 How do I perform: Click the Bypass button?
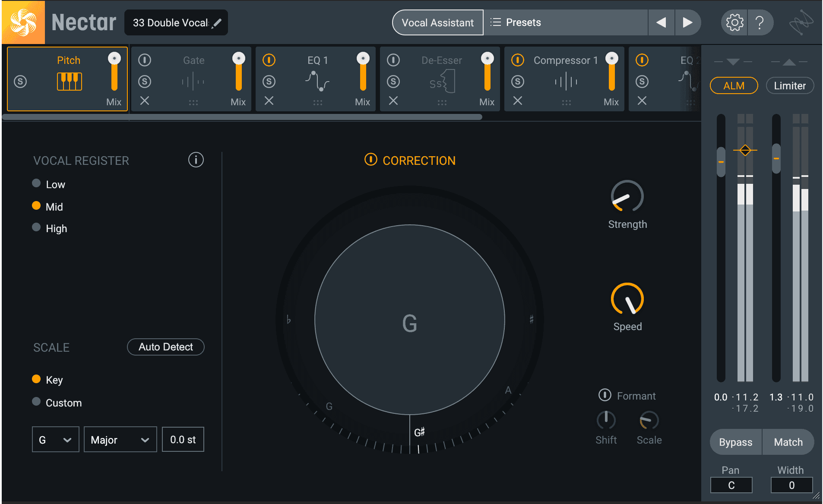[736, 442]
